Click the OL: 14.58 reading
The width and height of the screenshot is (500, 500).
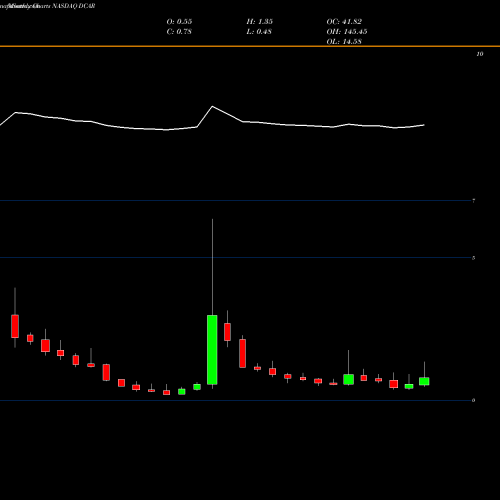pyautogui.click(x=344, y=42)
